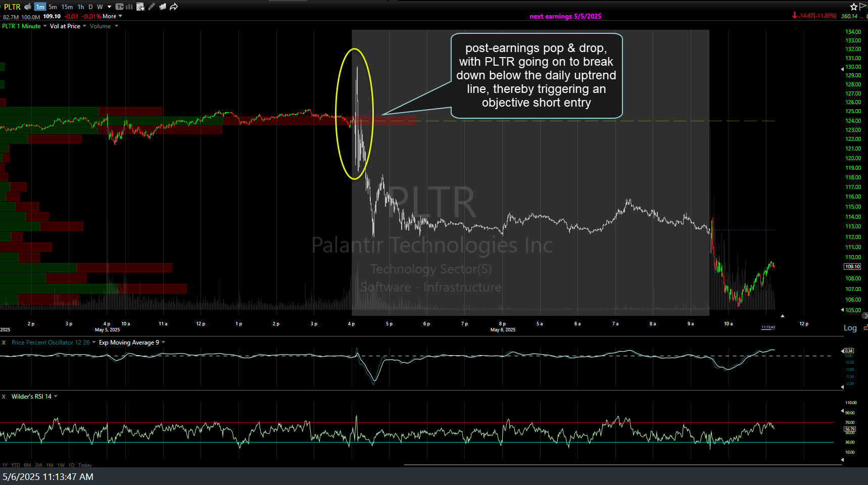Click the PLTR ticker symbol field
This screenshot has height=485, width=868.
(x=12, y=7)
